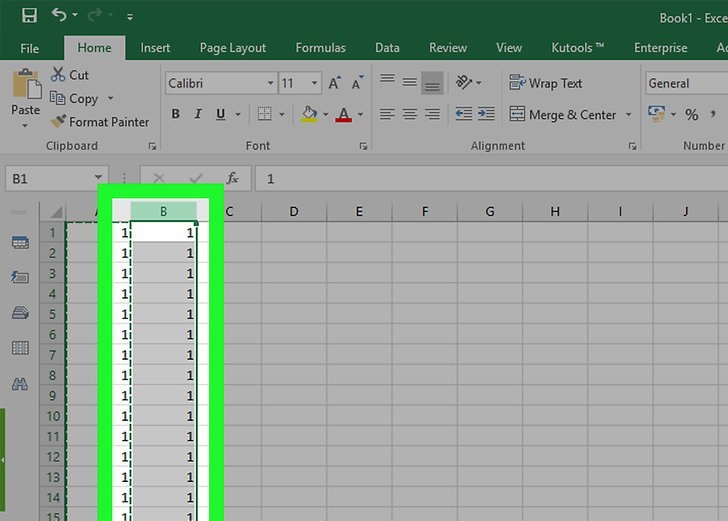The height and width of the screenshot is (521, 728).
Task: Expand the Paste options dropdown arrow
Action: pos(25,126)
